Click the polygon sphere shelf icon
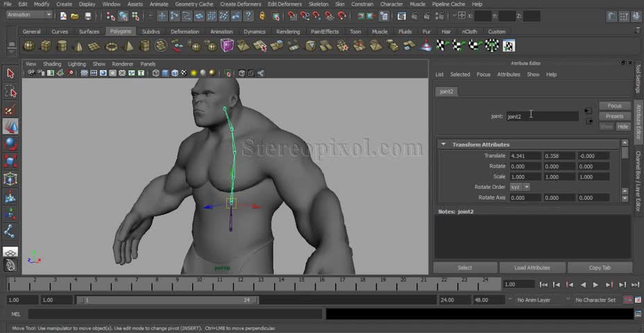The height and width of the screenshot is (333, 644). point(29,46)
